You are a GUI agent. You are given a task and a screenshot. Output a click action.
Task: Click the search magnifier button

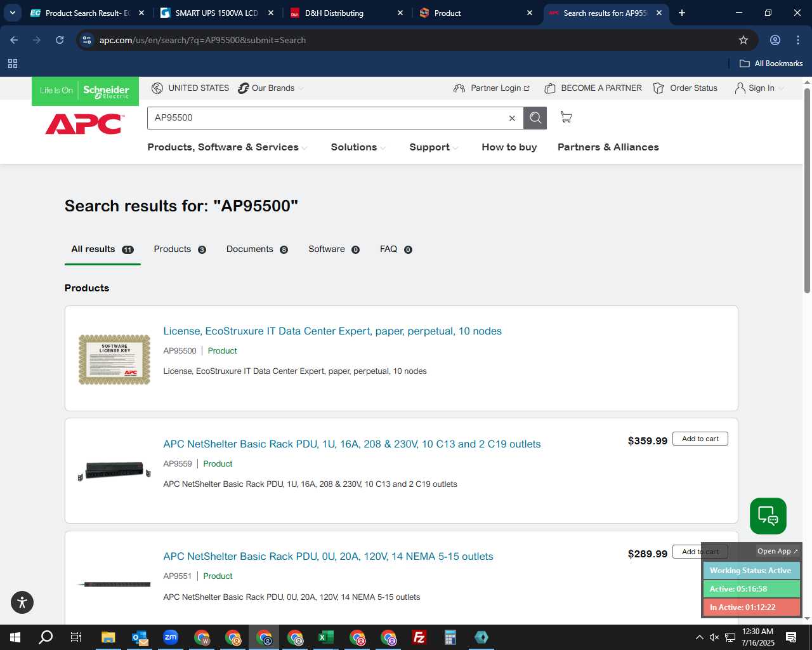coord(535,118)
